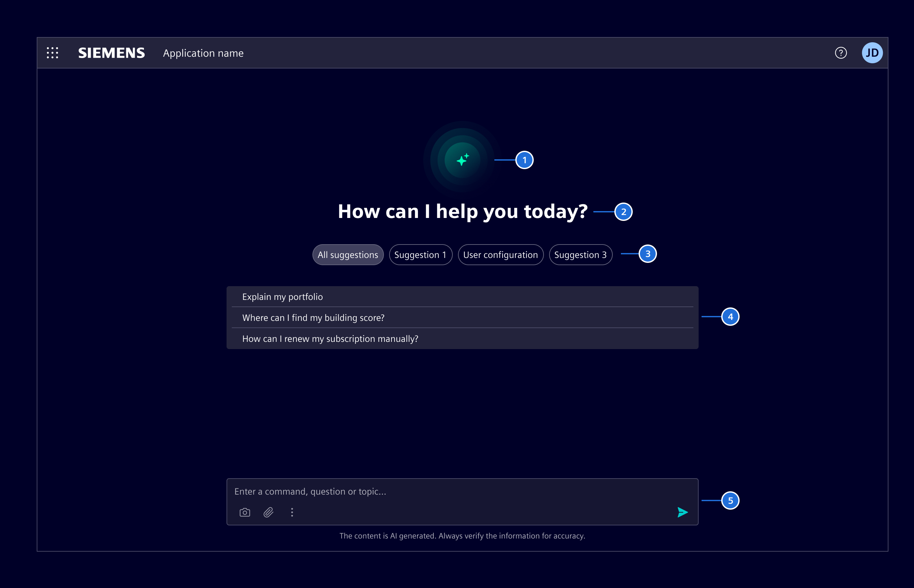Click annotation marker number 2

coord(624,211)
